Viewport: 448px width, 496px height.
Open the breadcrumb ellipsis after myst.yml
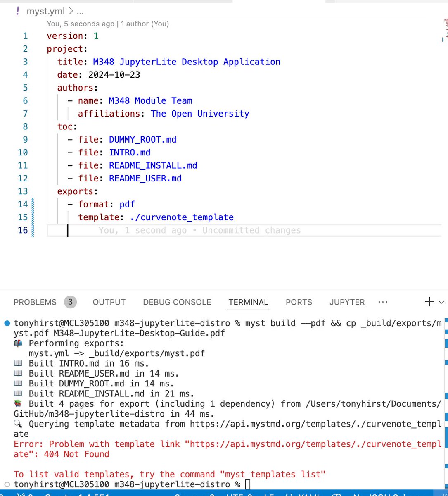click(80, 12)
